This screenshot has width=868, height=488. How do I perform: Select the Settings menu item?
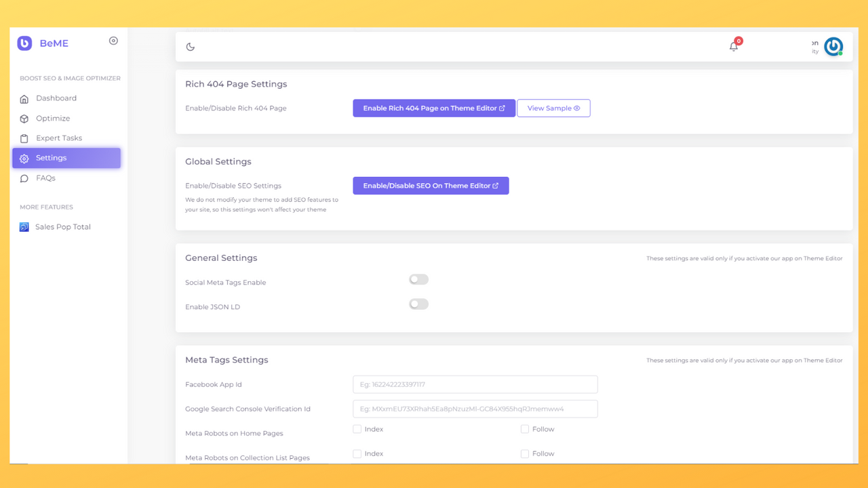point(66,158)
